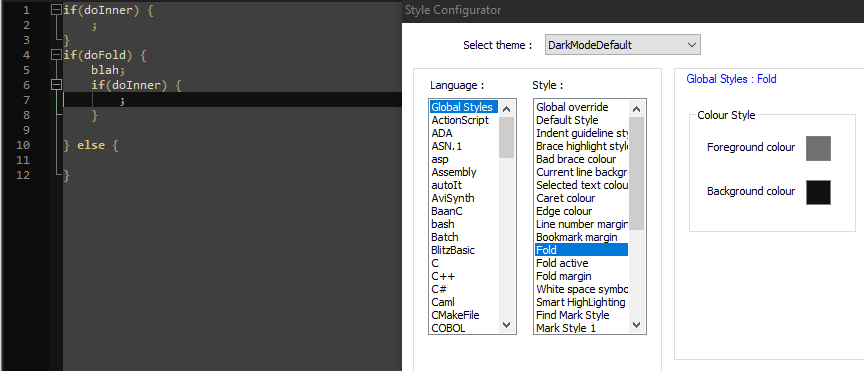Select COBOL language entry
This screenshot has width=864, height=371.
click(464, 328)
